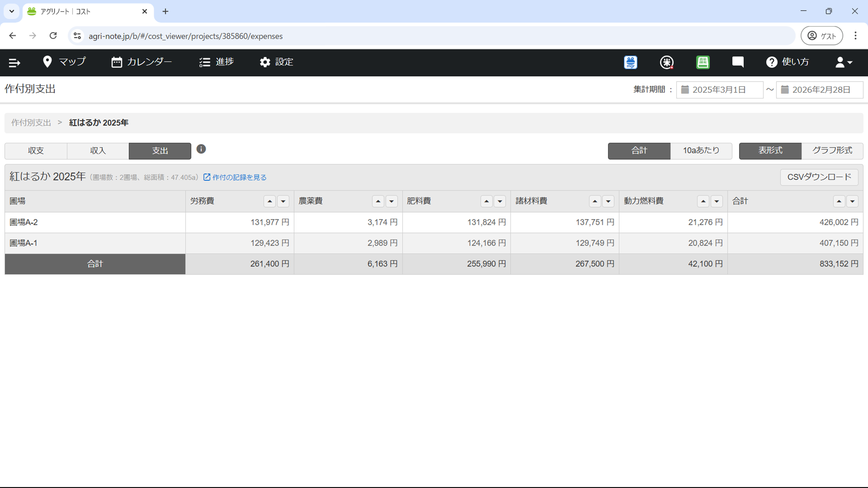Viewport: 868px width, 488px height.
Task: Switch view to 10aあたり
Action: (701, 151)
